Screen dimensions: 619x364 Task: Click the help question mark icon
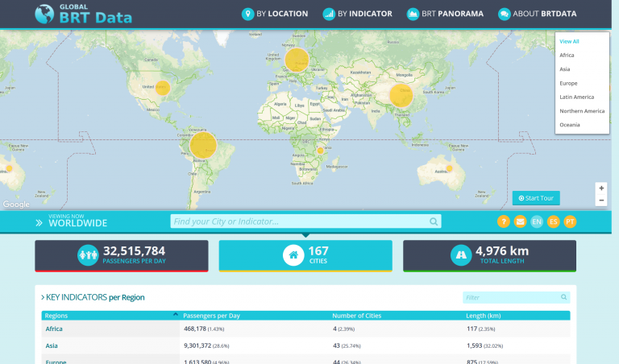click(x=503, y=221)
